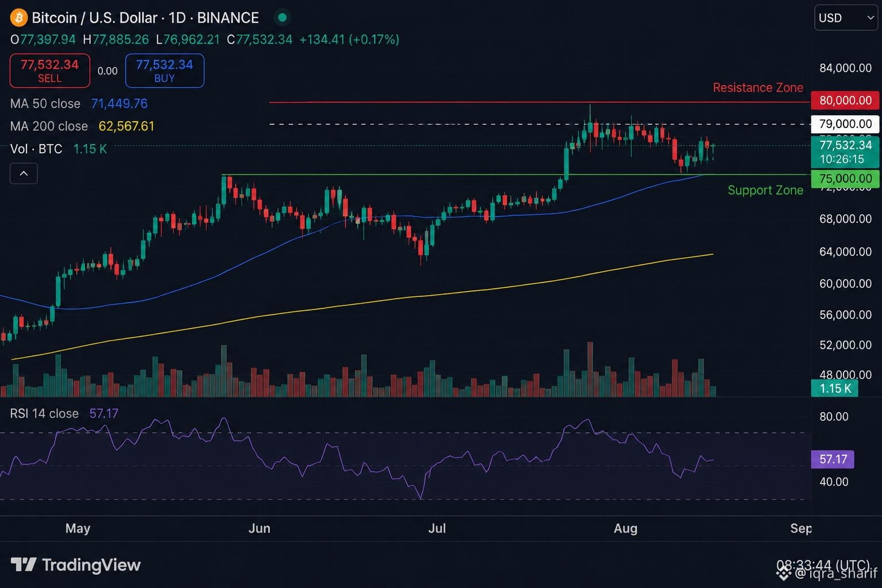
Task: Select the RSI 14 close indicator label
Action: point(44,413)
